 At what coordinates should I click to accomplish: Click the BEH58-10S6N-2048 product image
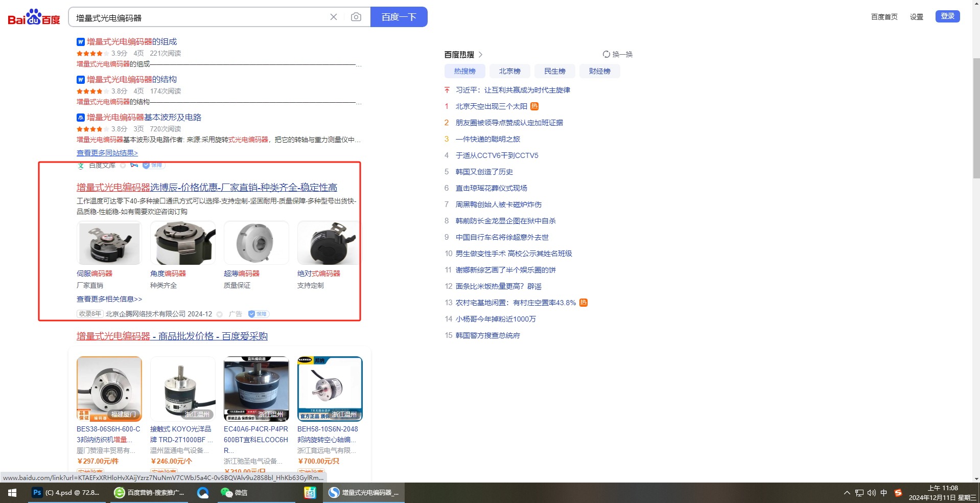click(x=330, y=389)
